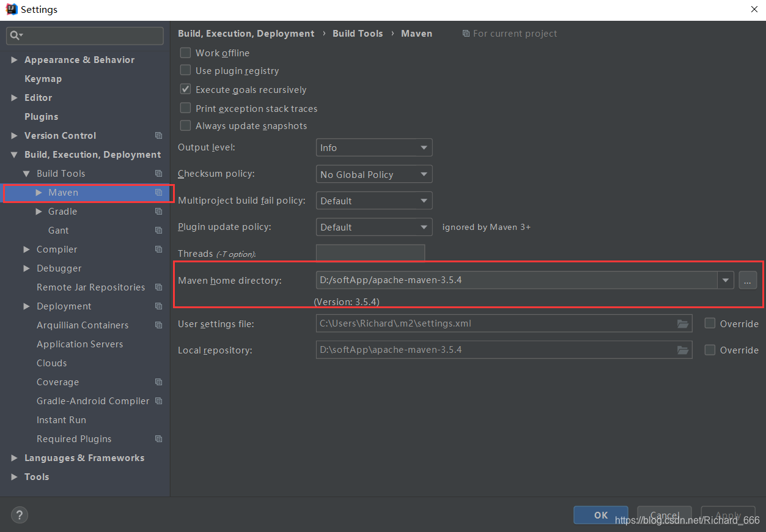Browse Maven home with ellipsis button
766x532 pixels.
pyautogui.click(x=748, y=280)
